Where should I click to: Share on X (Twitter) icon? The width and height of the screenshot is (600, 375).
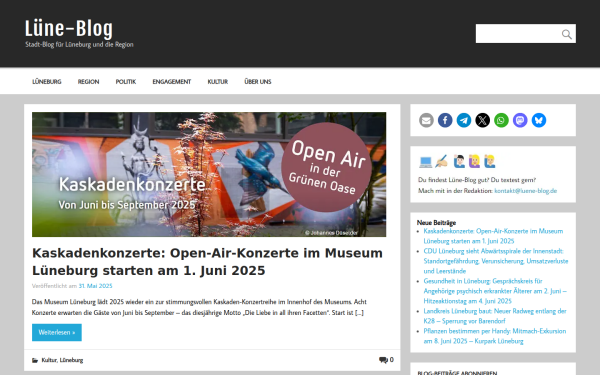482,120
